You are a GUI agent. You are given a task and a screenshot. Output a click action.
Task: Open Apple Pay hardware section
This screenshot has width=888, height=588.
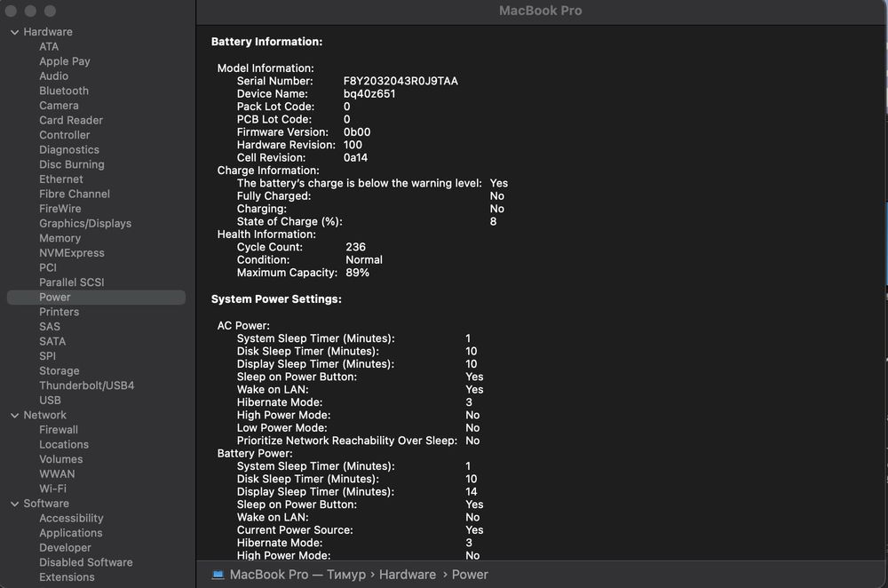[65, 61]
